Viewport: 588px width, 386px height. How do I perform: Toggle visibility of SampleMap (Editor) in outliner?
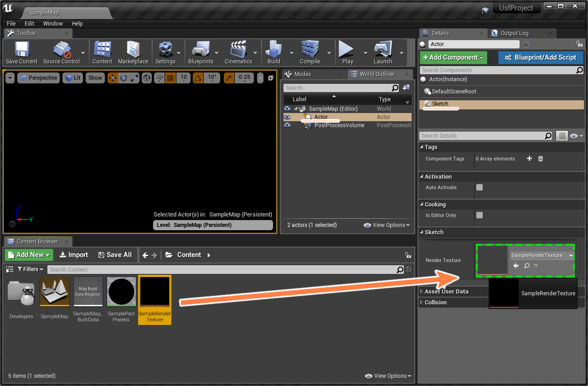click(x=287, y=109)
